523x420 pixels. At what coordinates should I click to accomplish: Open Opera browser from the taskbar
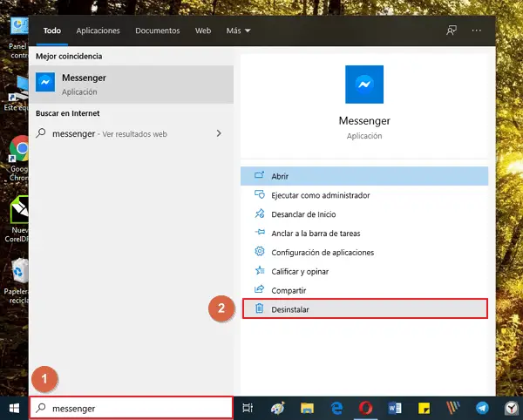point(365,408)
